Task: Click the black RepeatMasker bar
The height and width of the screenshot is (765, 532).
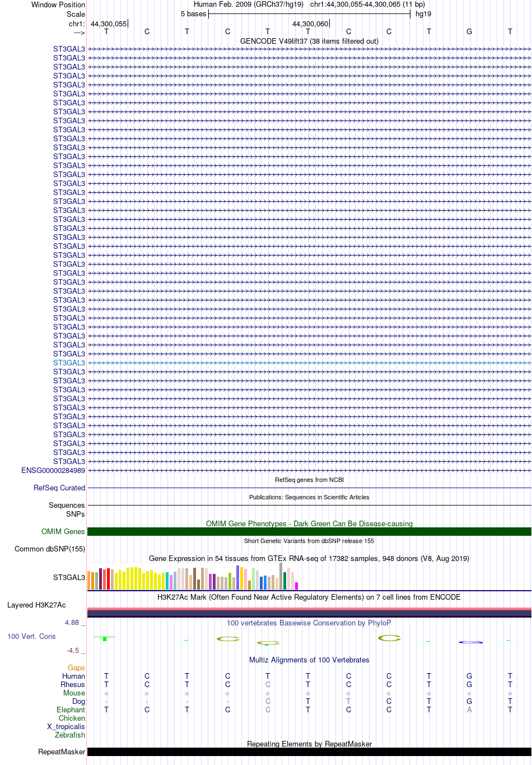Action: coord(309,752)
